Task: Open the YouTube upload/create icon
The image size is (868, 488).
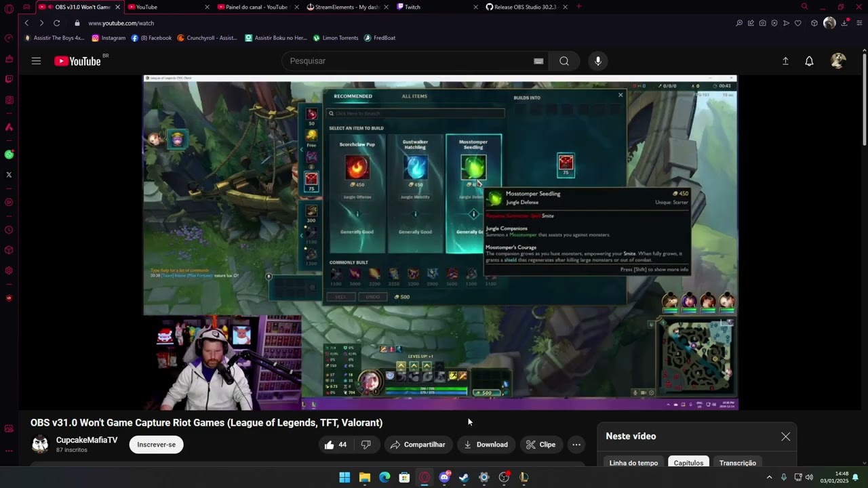Action: [x=785, y=61]
